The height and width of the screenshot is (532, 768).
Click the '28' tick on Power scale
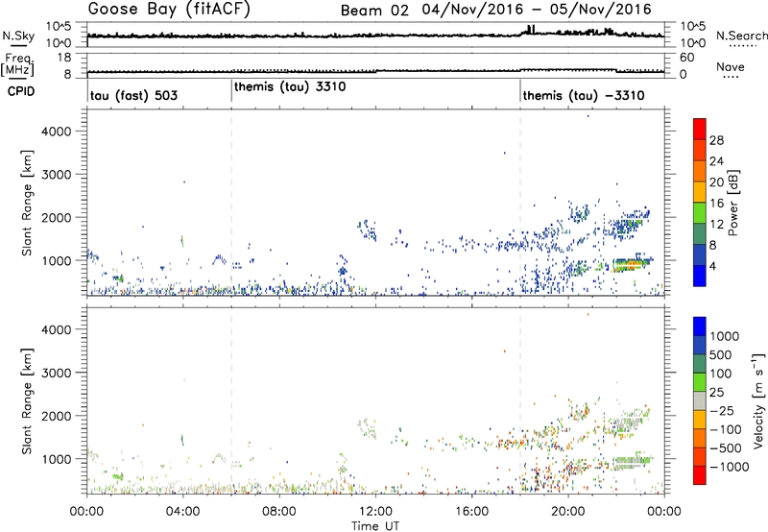(x=716, y=140)
